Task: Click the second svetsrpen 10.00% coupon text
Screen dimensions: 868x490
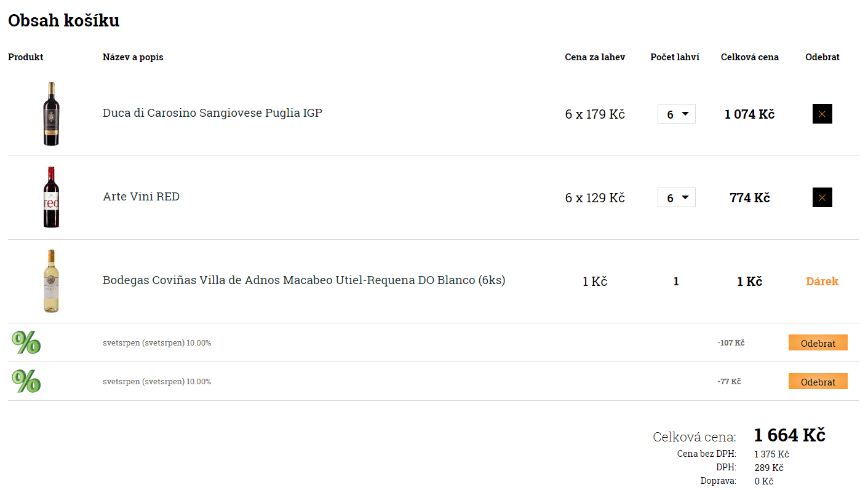Action: pos(157,382)
